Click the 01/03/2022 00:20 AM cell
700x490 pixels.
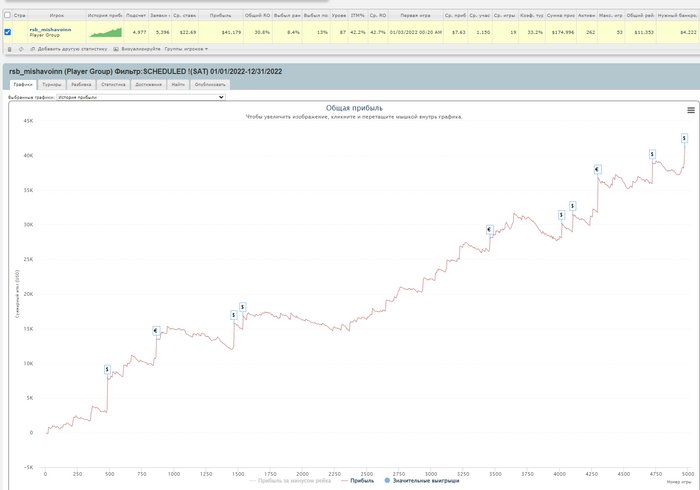pos(416,32)
